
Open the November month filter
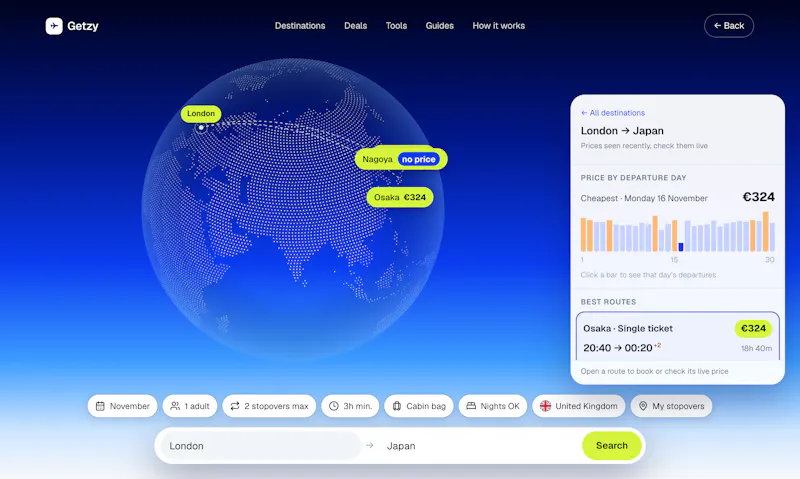122,406
